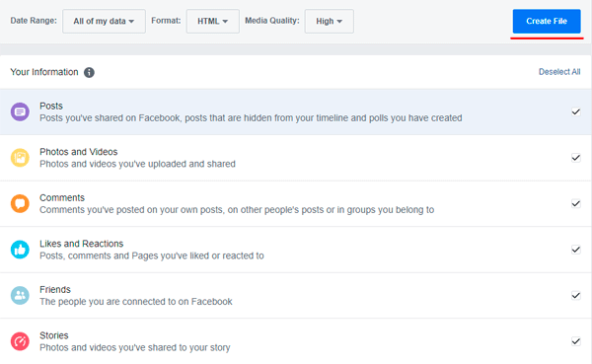The image size is (592, 364).
Task: Toggle the Comments checkbox
Action: [576, 203]
